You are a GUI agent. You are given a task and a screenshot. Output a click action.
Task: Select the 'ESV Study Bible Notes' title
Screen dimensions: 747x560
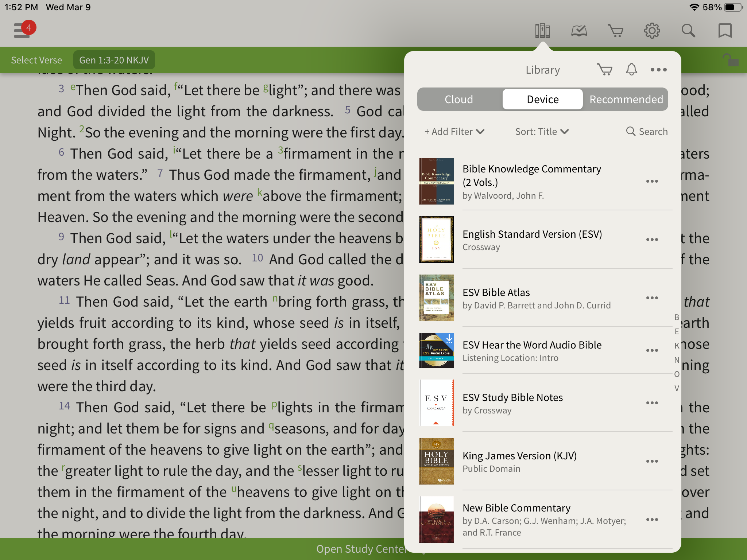[512, 397]
